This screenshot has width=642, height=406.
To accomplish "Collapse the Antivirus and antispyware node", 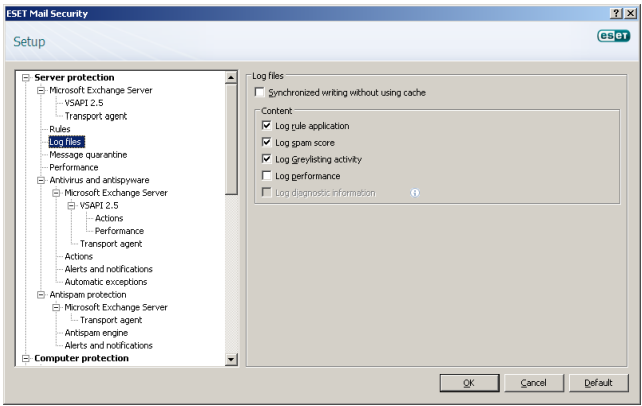I will point(41,180).
